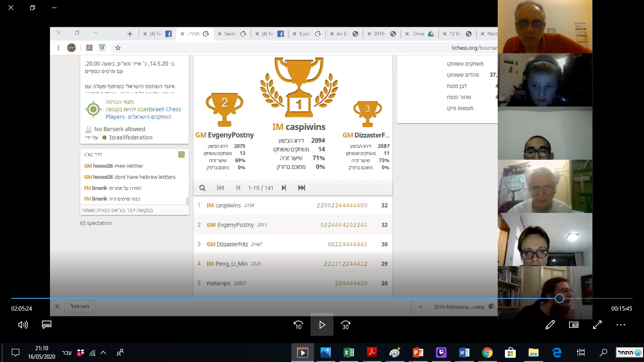The width and height of the screenshot is (644, 362).
Task: Open Photos app from taskbar
Action: [325, 353]
